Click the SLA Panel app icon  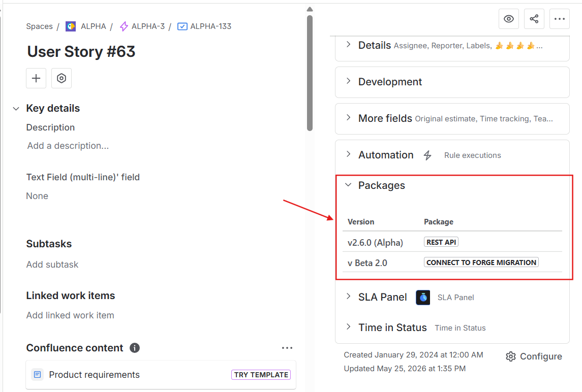tap(423, 298)
